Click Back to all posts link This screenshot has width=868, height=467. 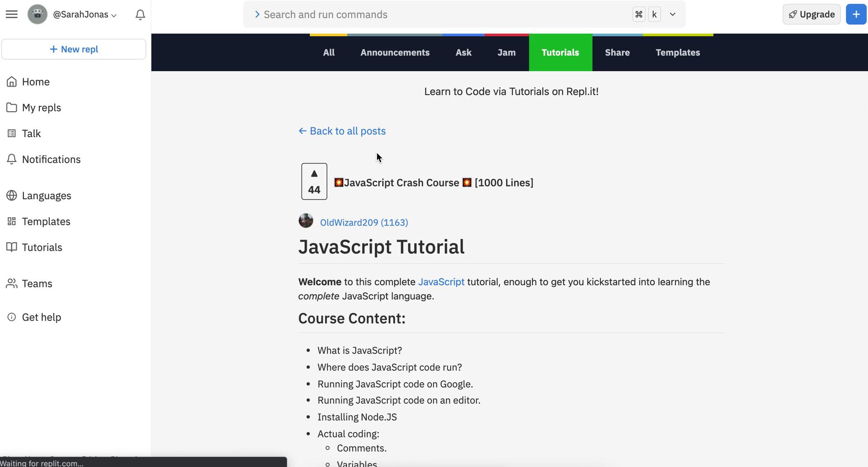342,131
